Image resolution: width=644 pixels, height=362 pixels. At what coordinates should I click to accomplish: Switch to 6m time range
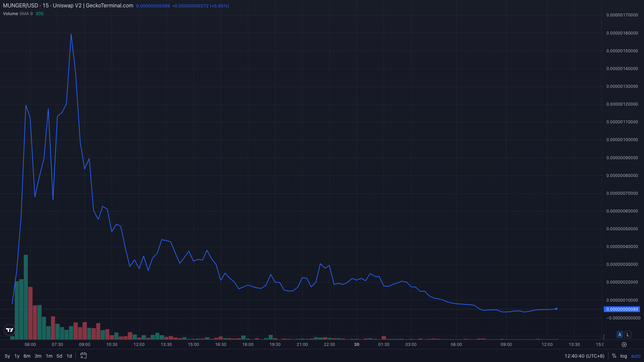pos(27,356)
